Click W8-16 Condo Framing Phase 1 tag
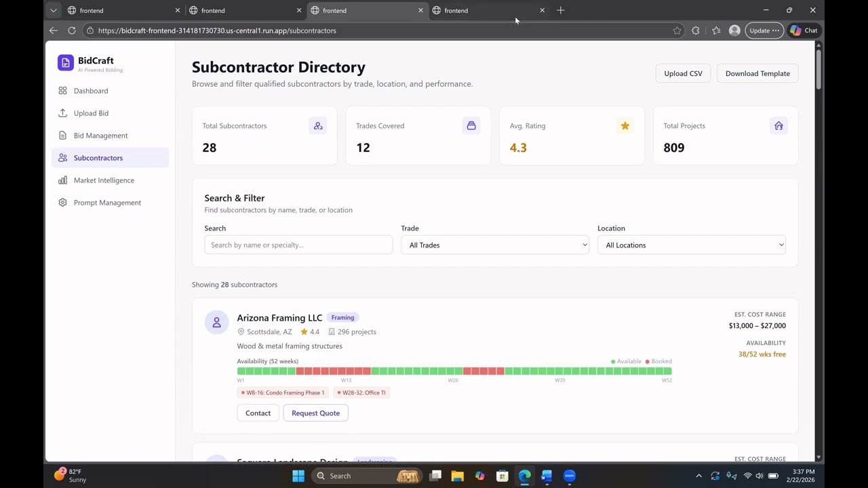This screenshot has width=868, height=488. pos(283,392)
